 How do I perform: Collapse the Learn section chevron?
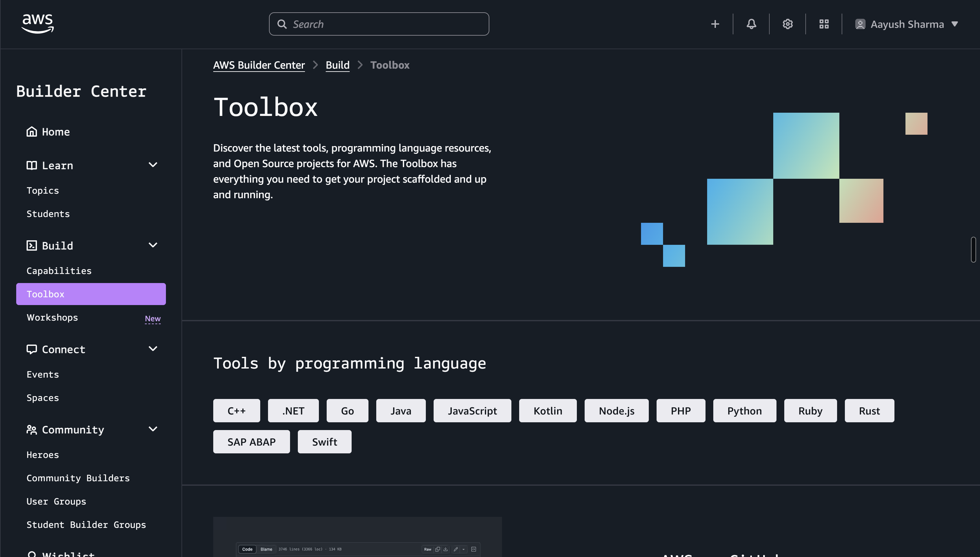pyautogui.click(x=153, y=165)
